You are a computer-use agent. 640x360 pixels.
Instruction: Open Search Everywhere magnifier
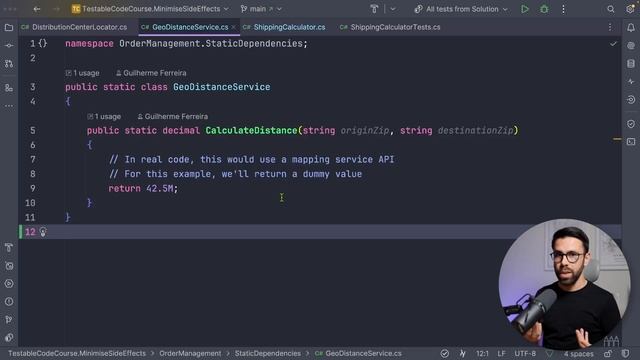pos(611,9)
